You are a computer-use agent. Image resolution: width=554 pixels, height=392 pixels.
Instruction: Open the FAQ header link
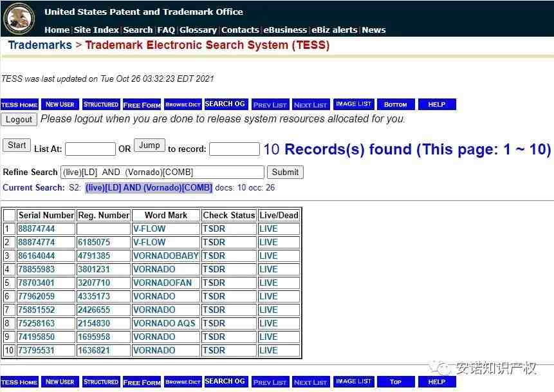(166, 30)
